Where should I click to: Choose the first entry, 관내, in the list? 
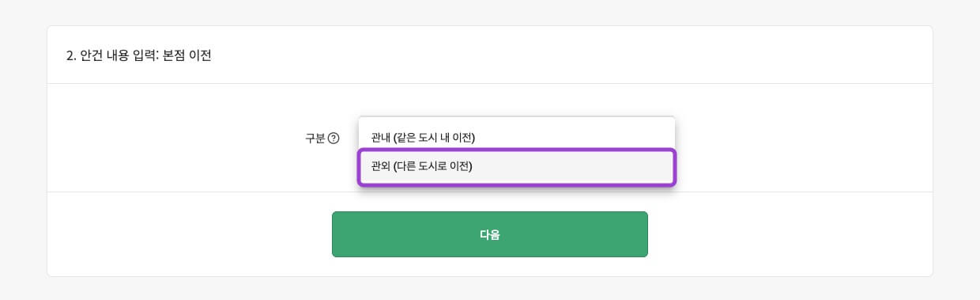[517, 137]
